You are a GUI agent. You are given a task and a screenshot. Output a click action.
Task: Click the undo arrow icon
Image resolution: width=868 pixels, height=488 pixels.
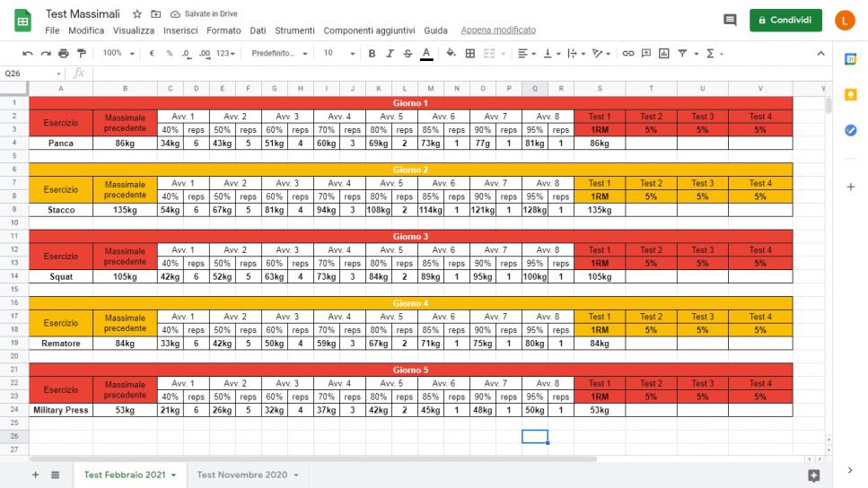click(27, 54)
